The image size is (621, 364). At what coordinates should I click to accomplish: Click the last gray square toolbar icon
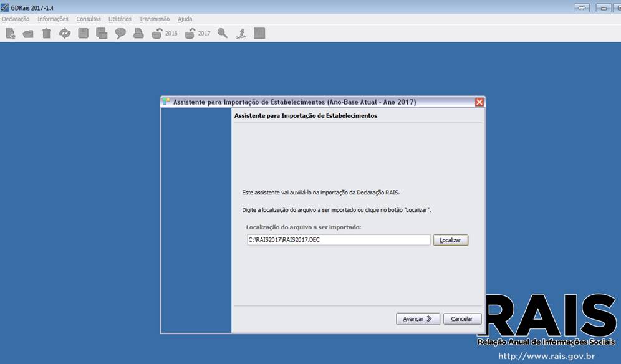[259, 33]
